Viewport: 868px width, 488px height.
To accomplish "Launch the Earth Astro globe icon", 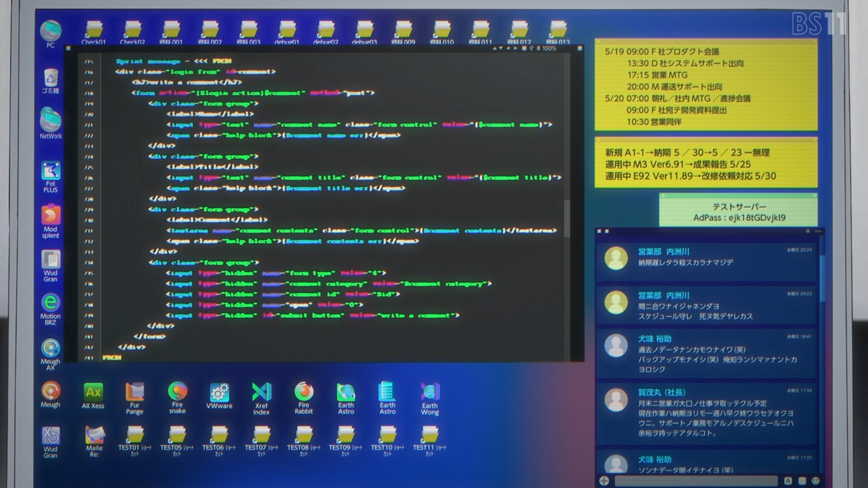I will click(346, 398).
